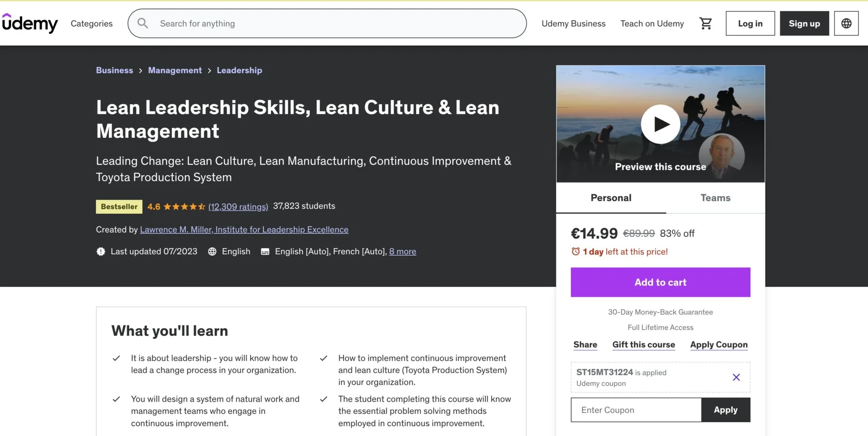Select the Personal tab
The image size is (868, 436).
coord(611,198)
